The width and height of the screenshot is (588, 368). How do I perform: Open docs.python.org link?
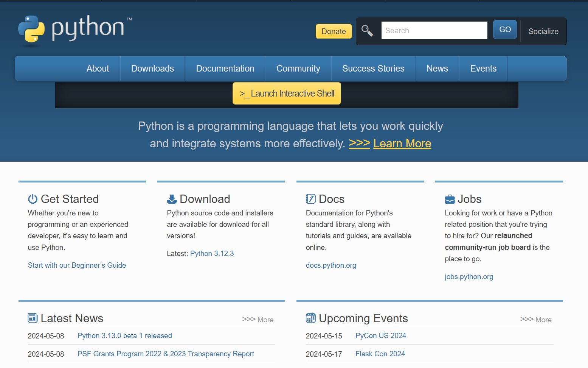point(331,265)
